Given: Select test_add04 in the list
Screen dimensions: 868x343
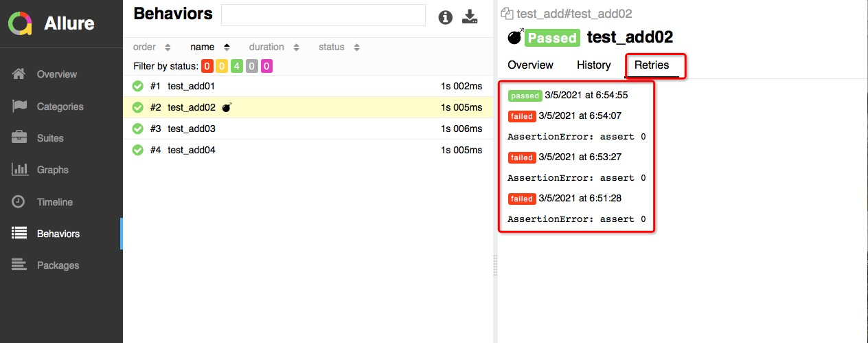Looking at the screenshot, I should pos(308,150).
